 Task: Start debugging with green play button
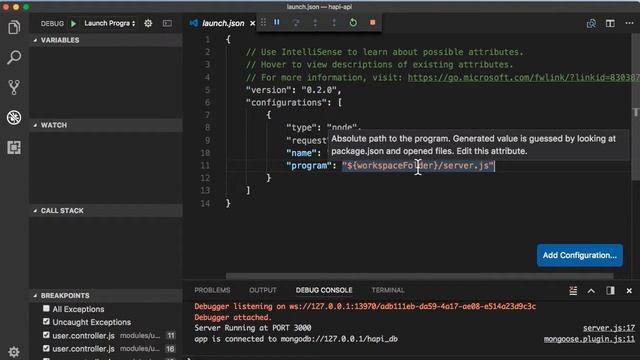tap(73, 23)
